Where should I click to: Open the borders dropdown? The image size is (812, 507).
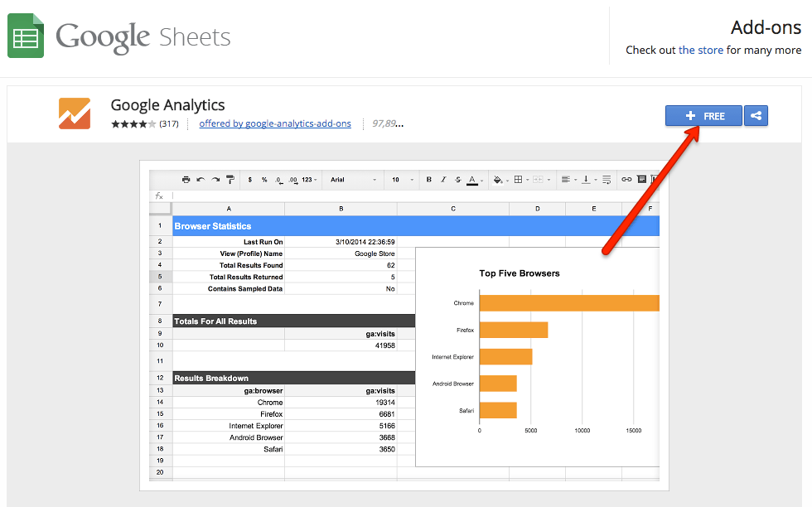tap(521, 180)
